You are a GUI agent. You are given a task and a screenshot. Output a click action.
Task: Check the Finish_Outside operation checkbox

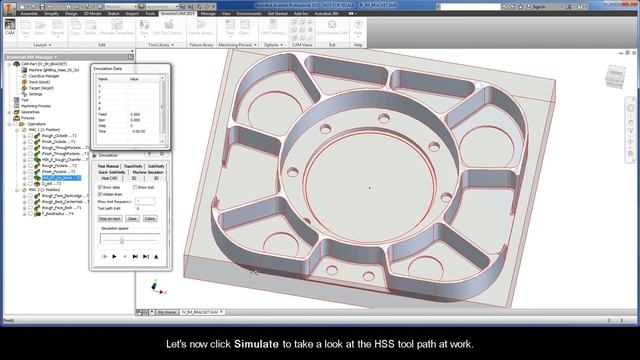click(x=31, y=142)
